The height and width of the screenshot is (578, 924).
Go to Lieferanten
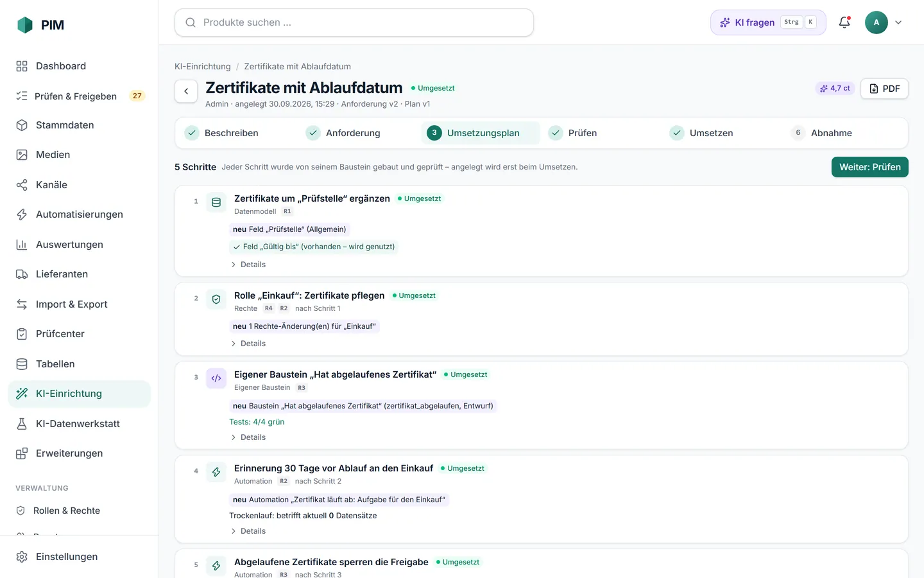pos(79,274)
